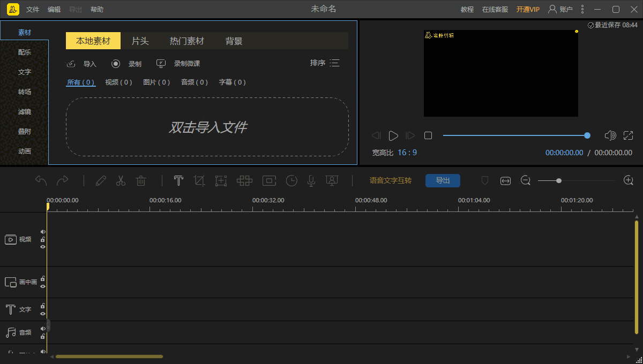The height and width of the screenshot is (364, 643).
Task: Toggle lock on 画中画 track
Action: tap(43, 279)
